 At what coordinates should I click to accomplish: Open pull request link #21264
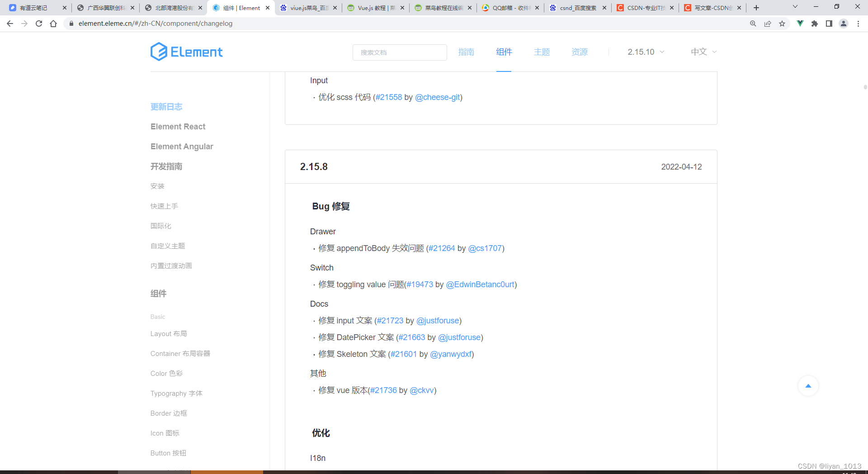[442, 248]
